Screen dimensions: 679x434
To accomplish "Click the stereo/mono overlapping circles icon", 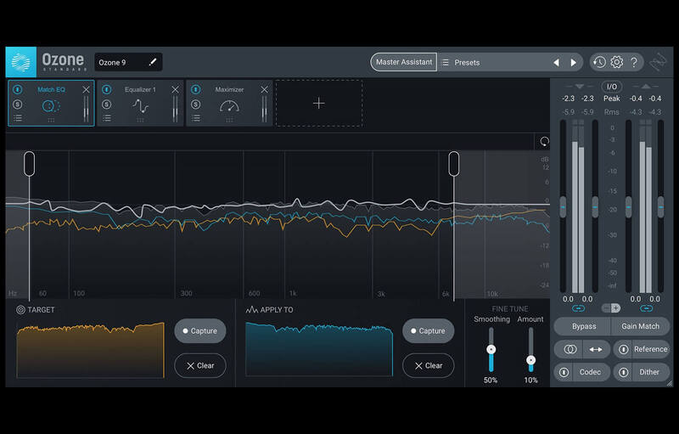I will 570,349.
